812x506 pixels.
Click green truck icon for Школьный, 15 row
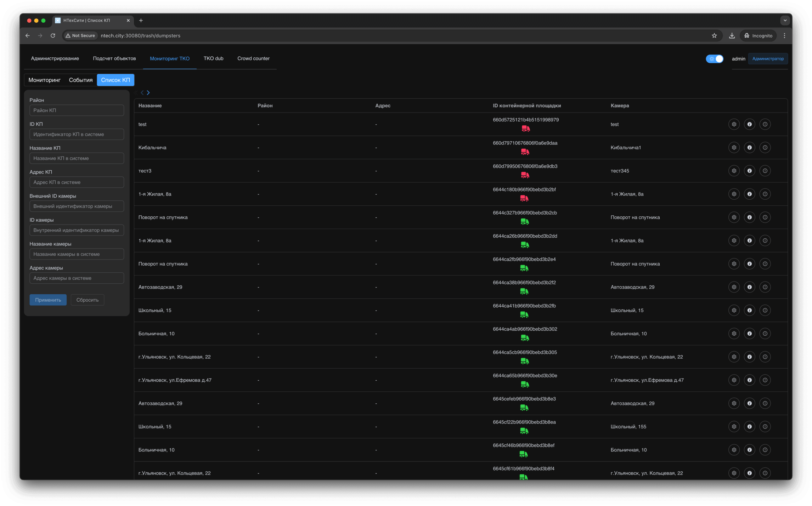524,314
